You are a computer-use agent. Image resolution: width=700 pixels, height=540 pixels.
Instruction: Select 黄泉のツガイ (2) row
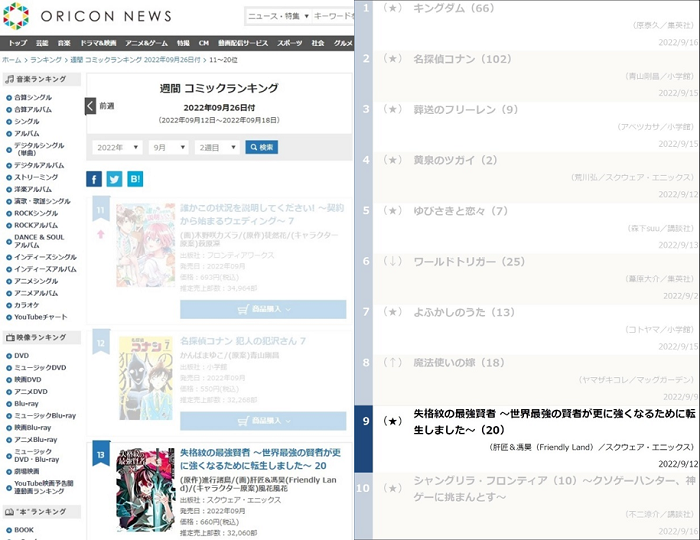point(527,177)
